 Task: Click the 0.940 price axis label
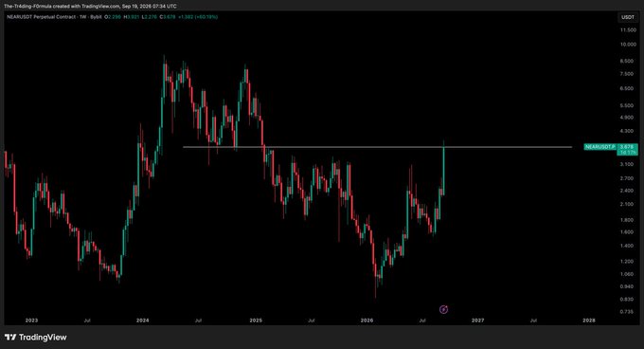coord(627,286)
